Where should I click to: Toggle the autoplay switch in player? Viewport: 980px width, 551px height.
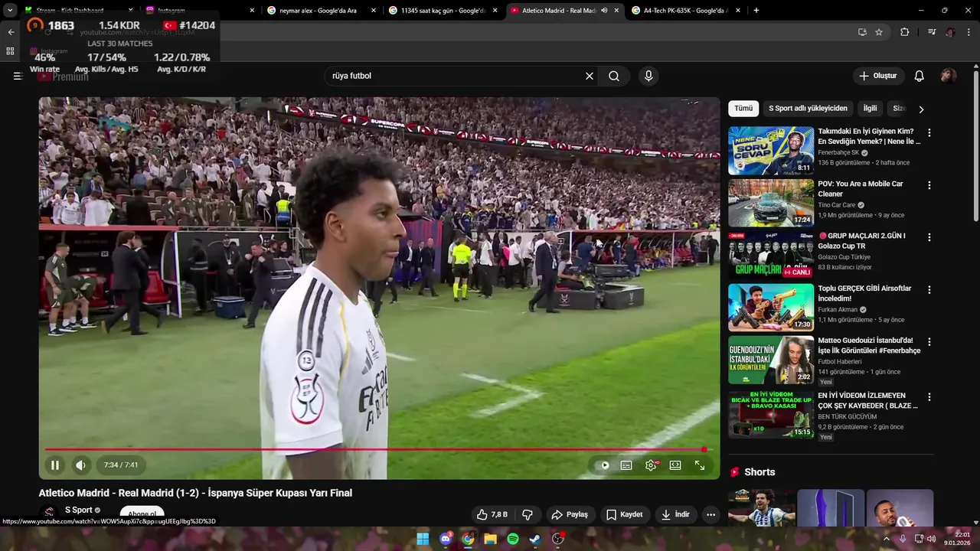603,465
